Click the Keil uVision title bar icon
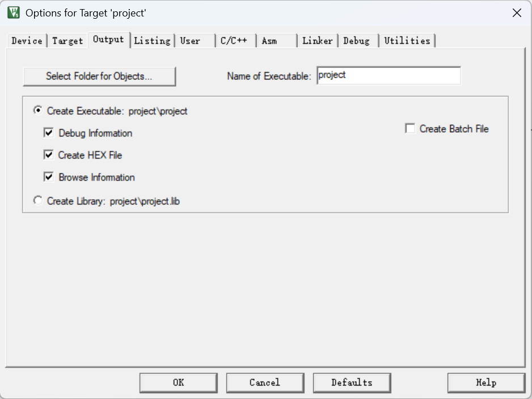This screenshot has height=399, width=532. point(14,13)
